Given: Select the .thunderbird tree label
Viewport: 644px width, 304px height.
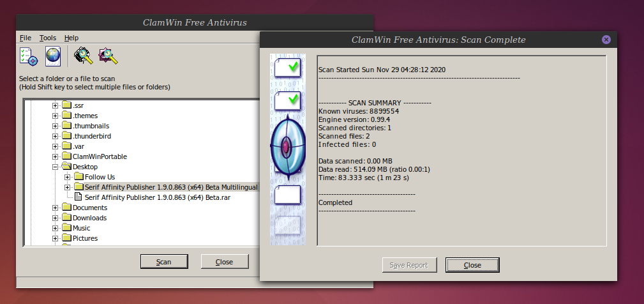Looking at the screenshot, I should click(91, 137).
